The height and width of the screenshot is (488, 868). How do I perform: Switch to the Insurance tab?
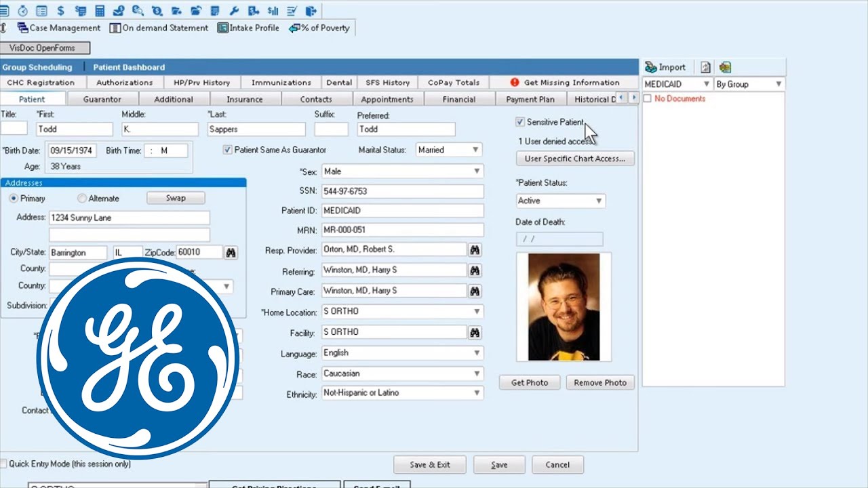[244, 99]
